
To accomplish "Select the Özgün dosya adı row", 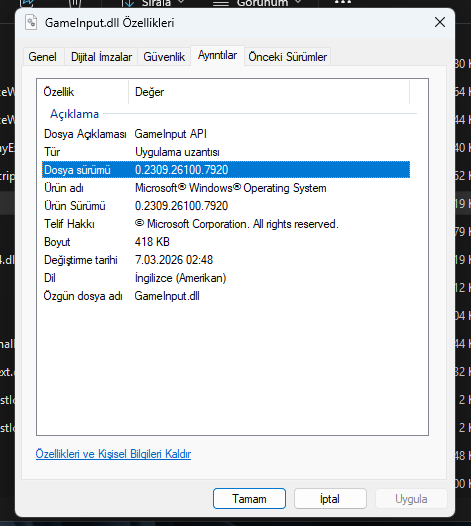I will (x=226, y=296).
